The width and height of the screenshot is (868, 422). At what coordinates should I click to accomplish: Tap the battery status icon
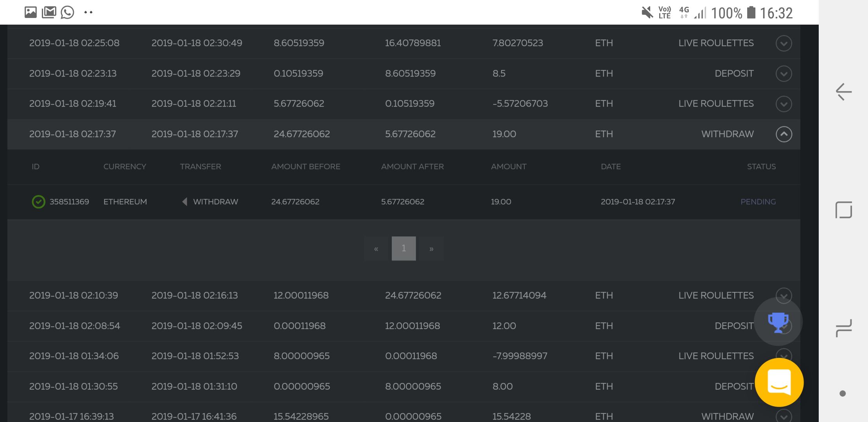pyautogui.click(x=751, y=13)
